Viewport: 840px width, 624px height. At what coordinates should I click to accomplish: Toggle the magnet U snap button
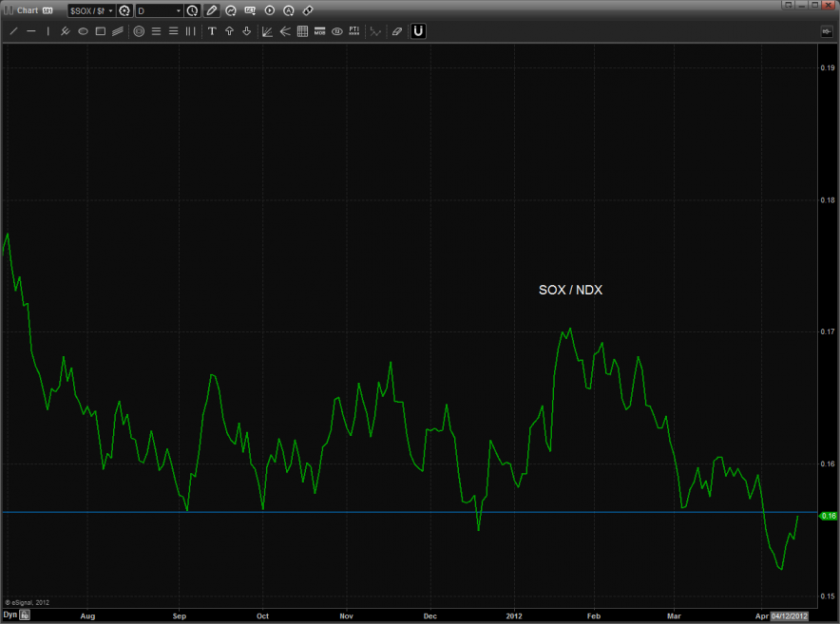point(418,31)
